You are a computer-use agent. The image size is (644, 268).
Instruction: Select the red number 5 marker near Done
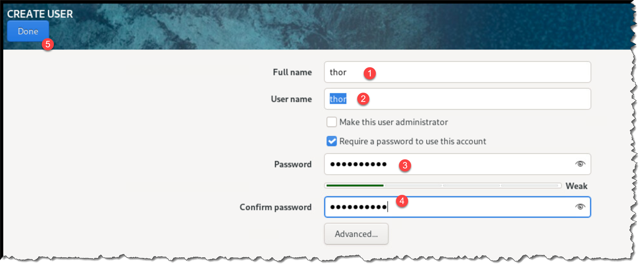click(48, 44)
